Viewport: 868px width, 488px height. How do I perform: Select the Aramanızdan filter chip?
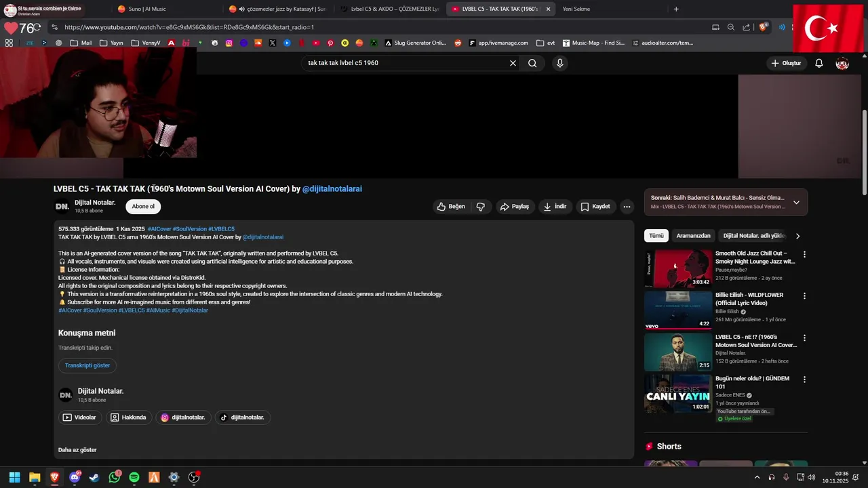click(x=693, y=236)
